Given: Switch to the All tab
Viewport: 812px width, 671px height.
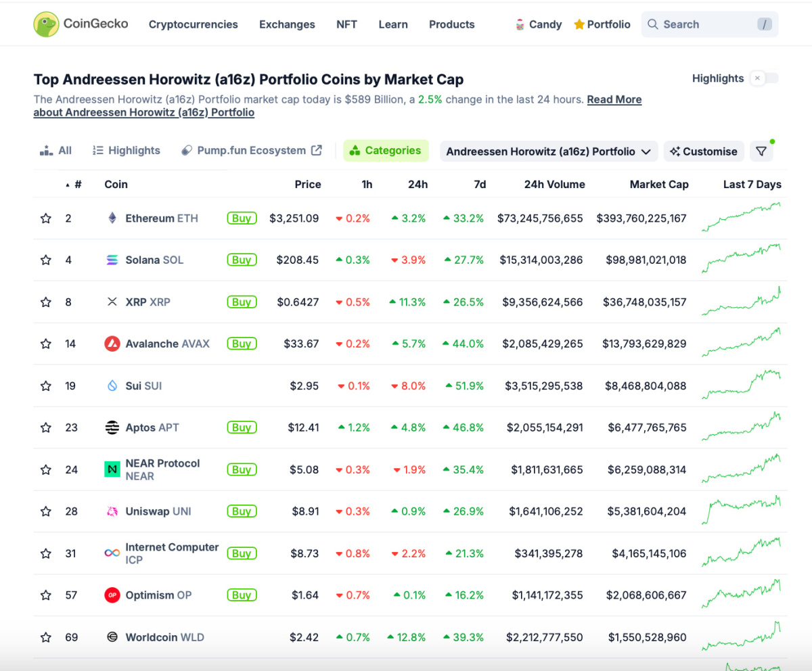Looking at the screenshot, I should click(56, 151).
